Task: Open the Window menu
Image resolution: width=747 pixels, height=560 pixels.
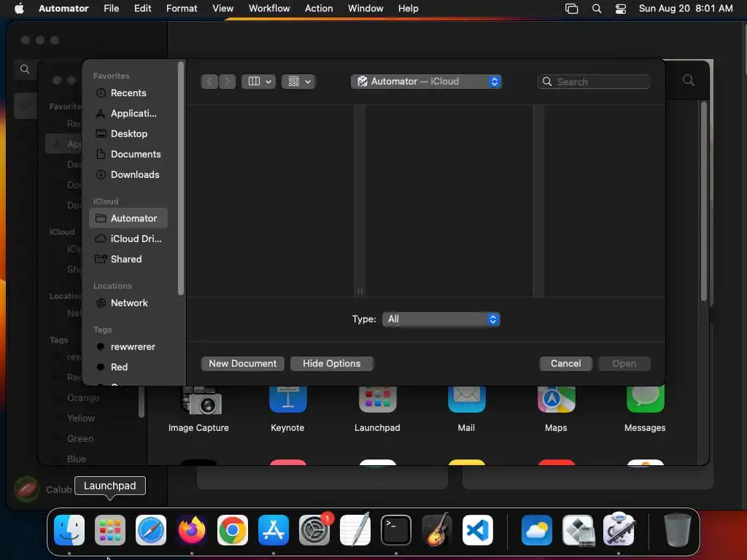Action: (365, 9)
